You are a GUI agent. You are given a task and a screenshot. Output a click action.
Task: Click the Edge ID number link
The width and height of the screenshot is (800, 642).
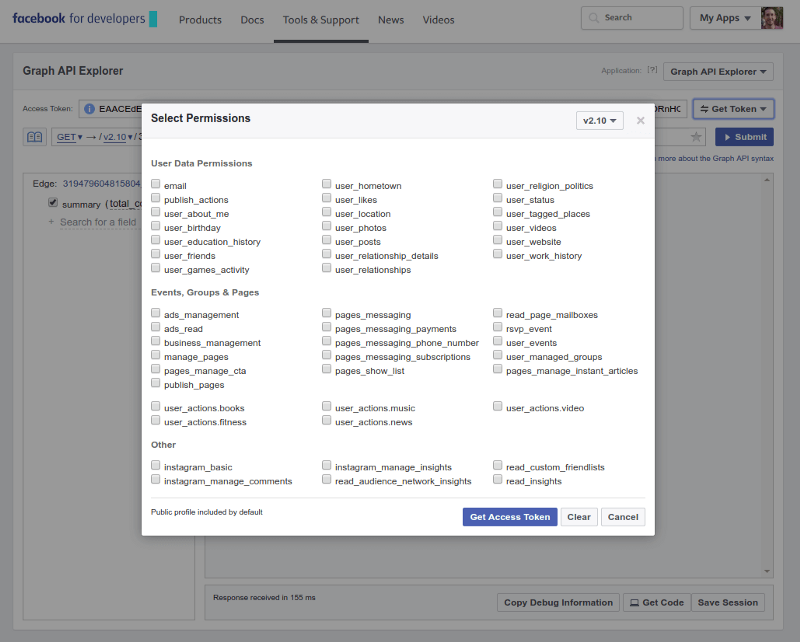102,183
